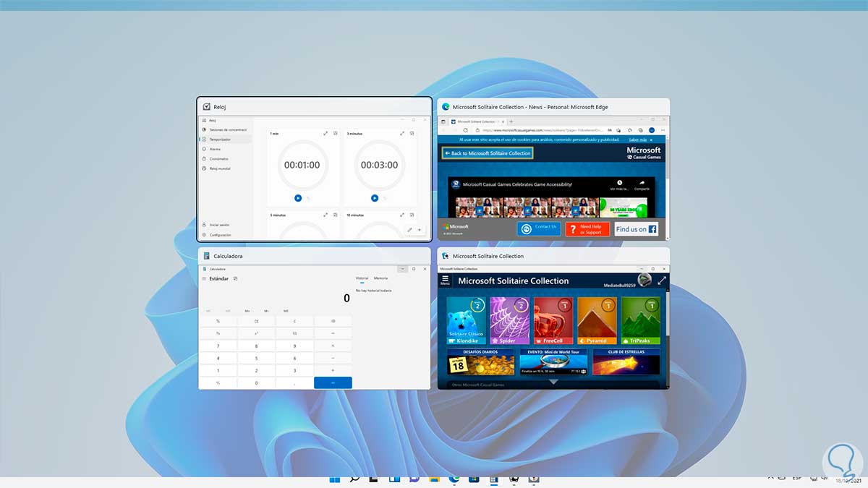
Task: Click number 0 on Calculadora keypad
Action: [x=256, y=382]
